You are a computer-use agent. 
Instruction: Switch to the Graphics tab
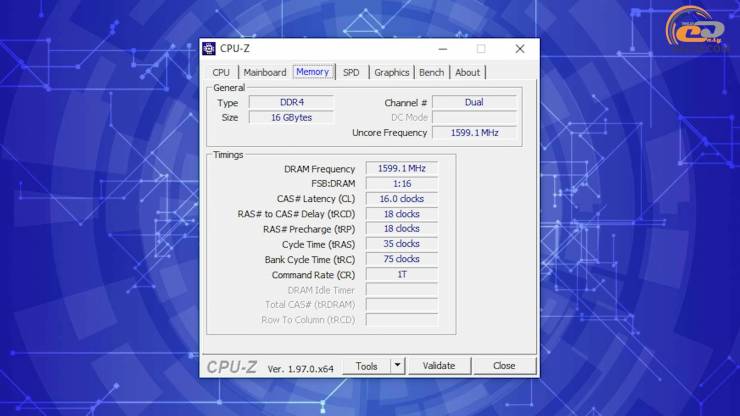(x=392, y=73)
